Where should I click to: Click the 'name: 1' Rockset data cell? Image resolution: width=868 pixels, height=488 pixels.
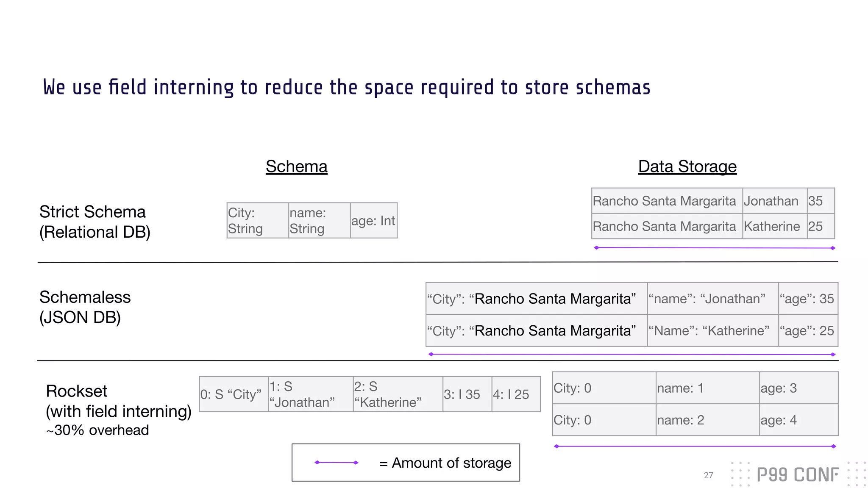pos(708,388)
